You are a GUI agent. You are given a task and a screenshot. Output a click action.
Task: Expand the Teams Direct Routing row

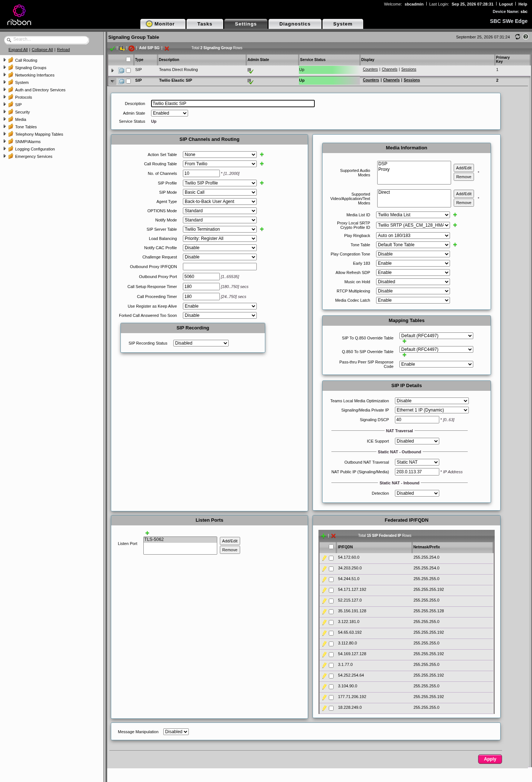click(x=113, y=70)
